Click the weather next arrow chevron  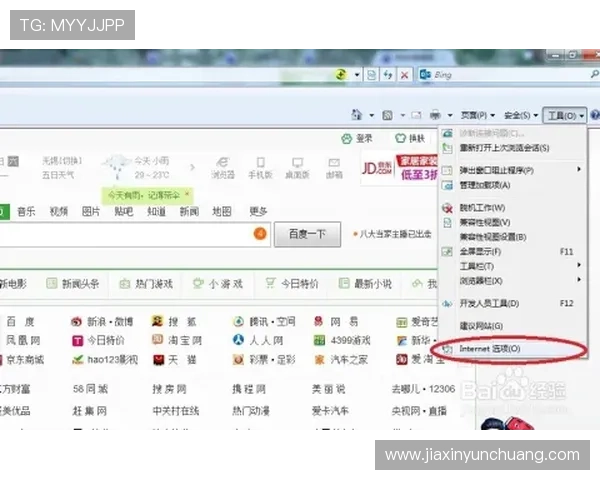[192, 167]
